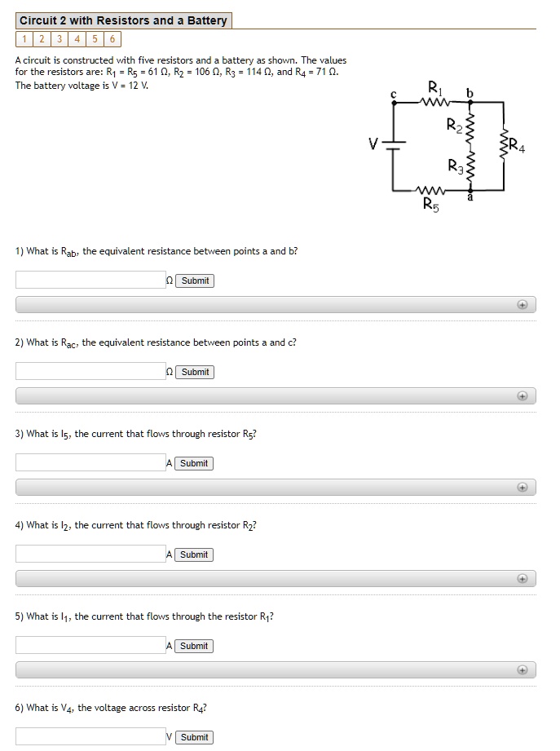Switch to question tab 3

[58, 38]
